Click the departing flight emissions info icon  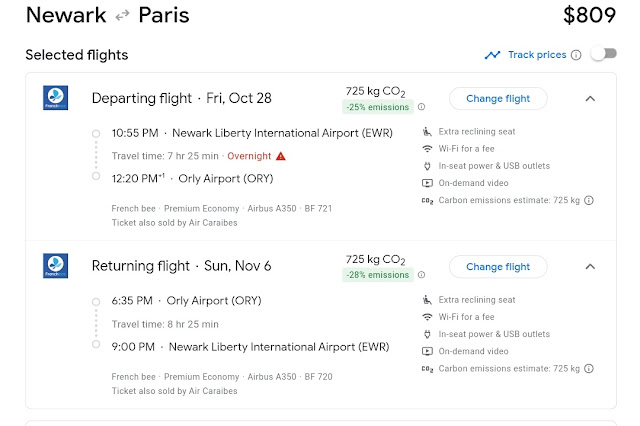421,107
